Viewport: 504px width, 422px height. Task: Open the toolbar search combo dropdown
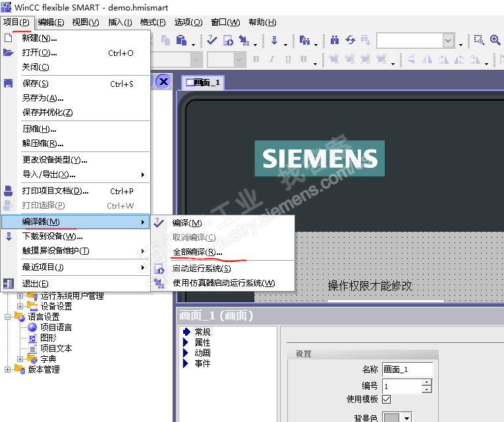pos(448,40)
